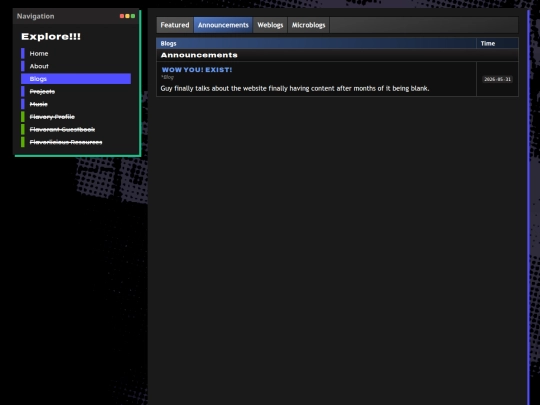
Task: Click the Explore!!! heading
Action: coord(51,37)
